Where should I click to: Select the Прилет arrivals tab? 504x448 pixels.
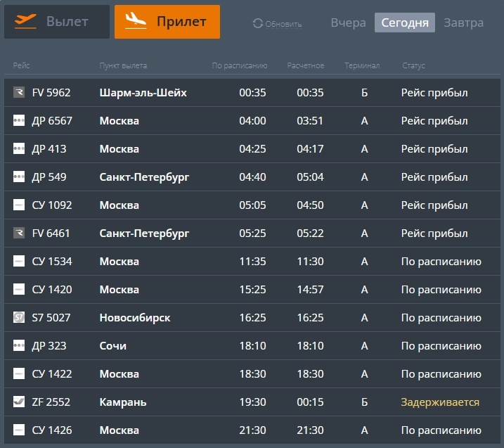pyautogui.click(x=167, y=22)
